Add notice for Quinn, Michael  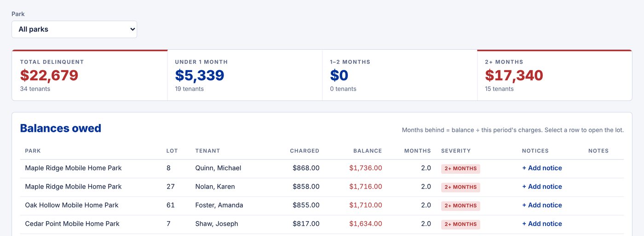pyautogui.click(x=542, y=168)
